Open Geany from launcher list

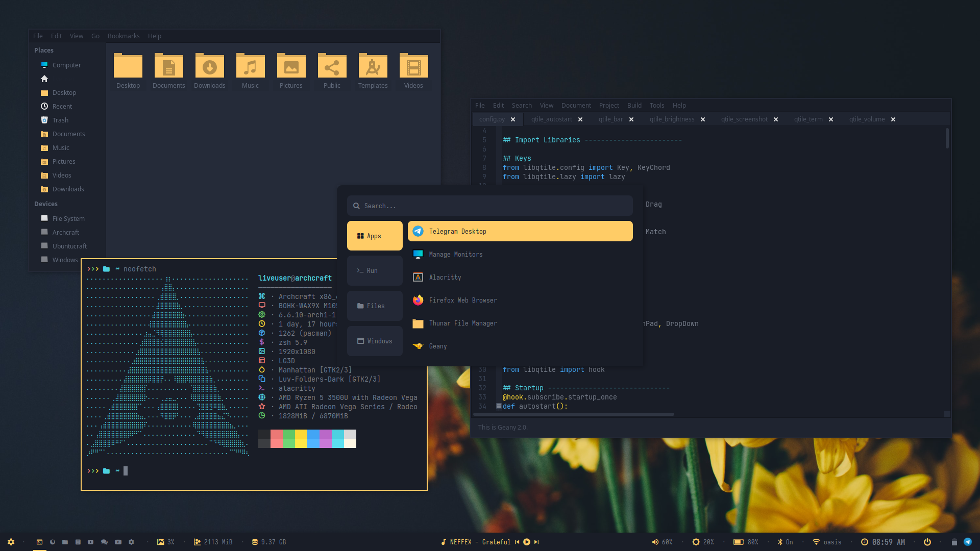tap(437, 346)
